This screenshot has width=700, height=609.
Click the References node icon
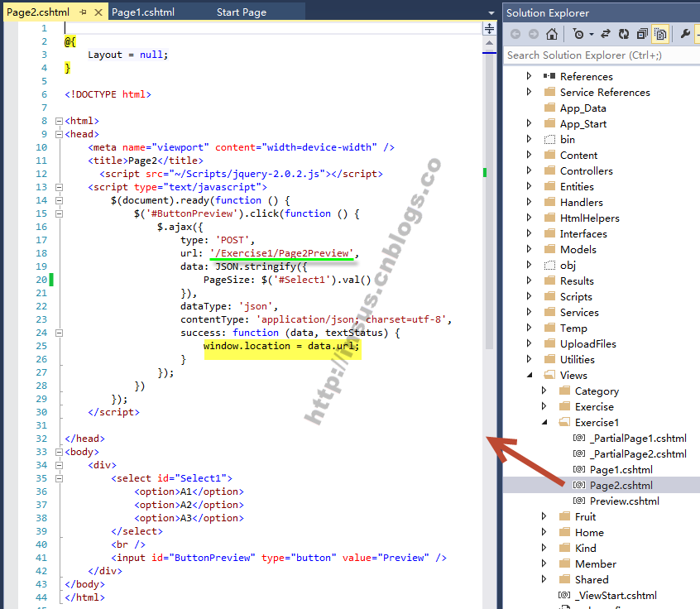tap(549, 76)
